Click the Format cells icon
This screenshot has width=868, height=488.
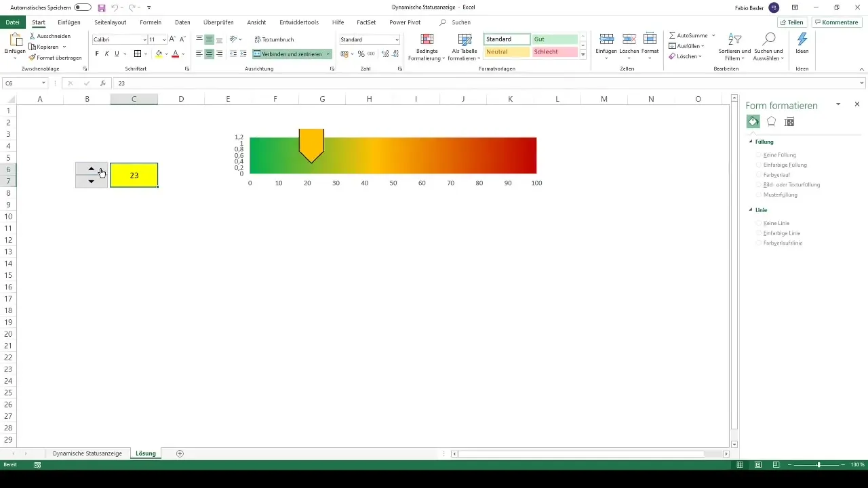(x=650, y=39)
